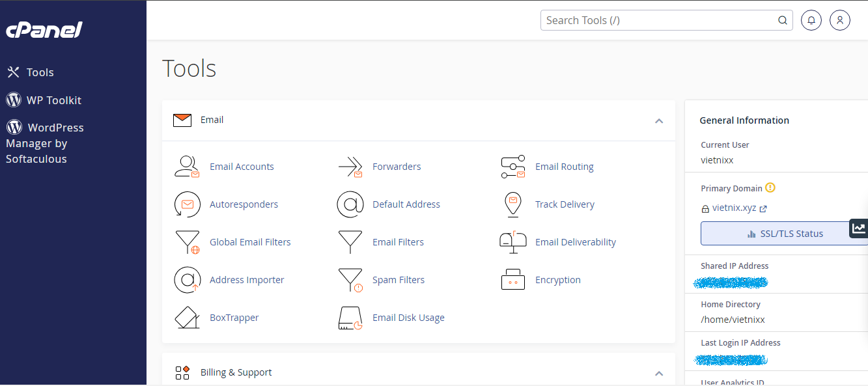868x386 pixels.
Task: Open WP Toolkit from the sidebar
Action: coord(53,100)
